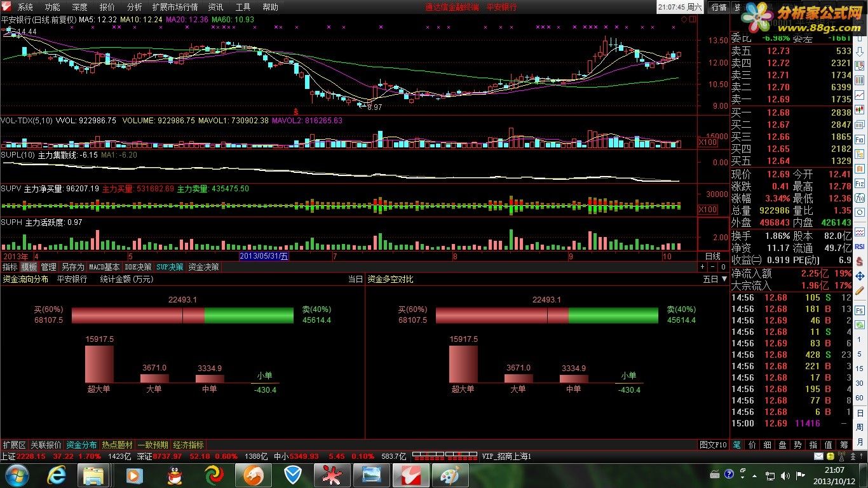
Task: Click the wavy oscillator chart icon
Action: [859, 232]
